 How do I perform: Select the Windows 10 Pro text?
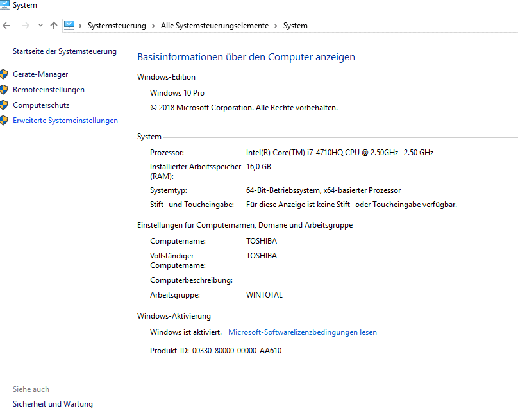click(177, 93)
